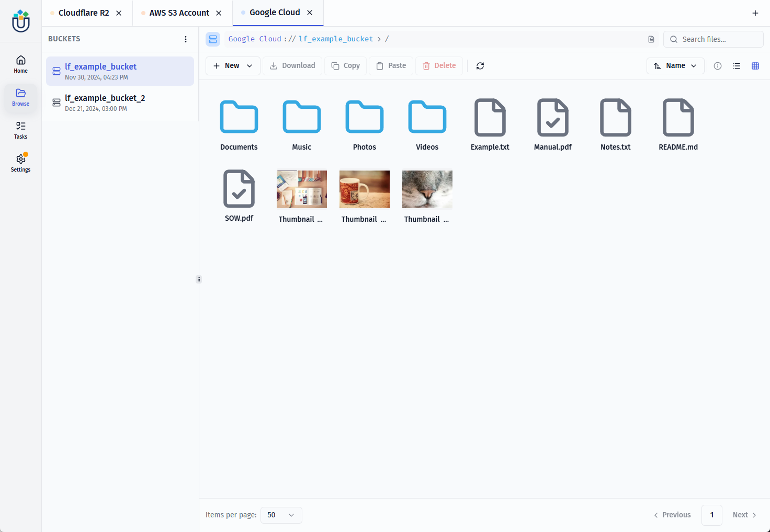This screenshot has height=532, width=770.
Task: Open the Tasks sidebar section
Action: click(21, 130)
